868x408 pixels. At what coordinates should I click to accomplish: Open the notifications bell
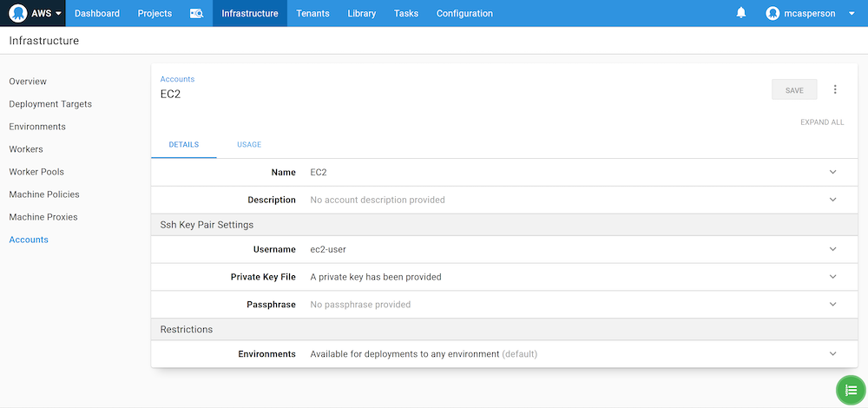pyautogui.click(x=741, y=13)
